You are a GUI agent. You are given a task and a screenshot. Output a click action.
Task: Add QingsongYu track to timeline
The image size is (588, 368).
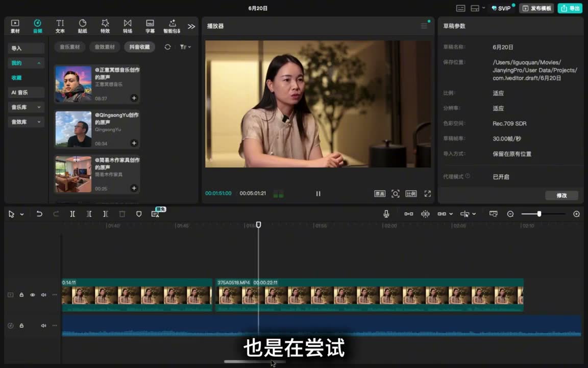point(134,143)
